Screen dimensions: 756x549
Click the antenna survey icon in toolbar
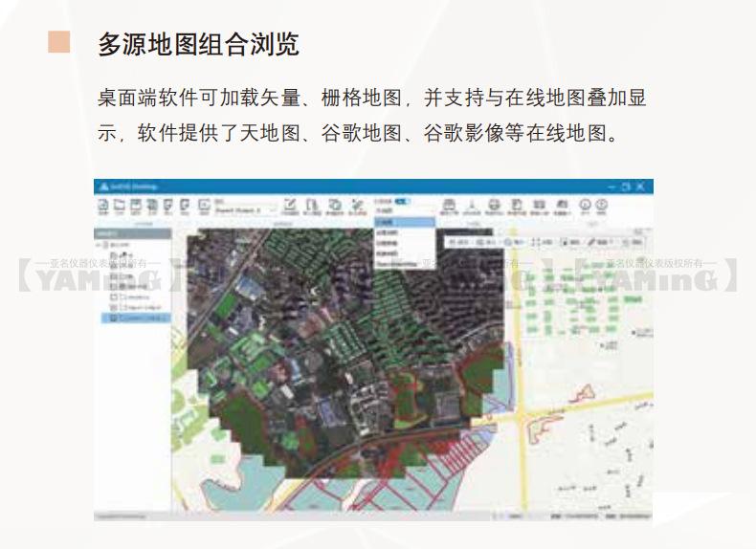click(x=472, y=205)
